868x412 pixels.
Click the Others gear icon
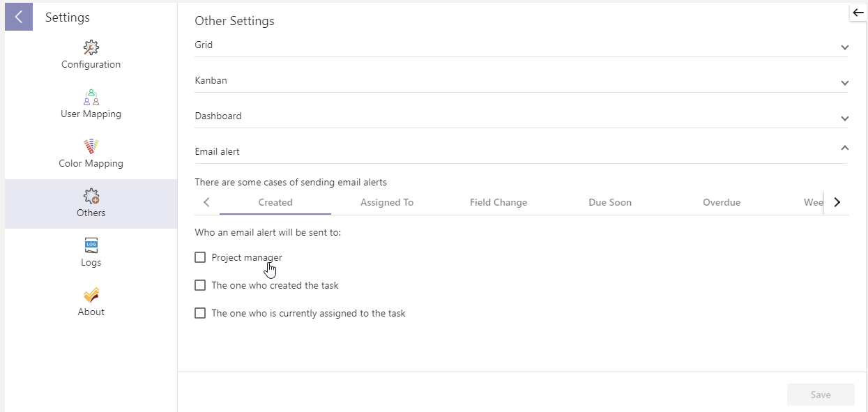pos(91,196)
